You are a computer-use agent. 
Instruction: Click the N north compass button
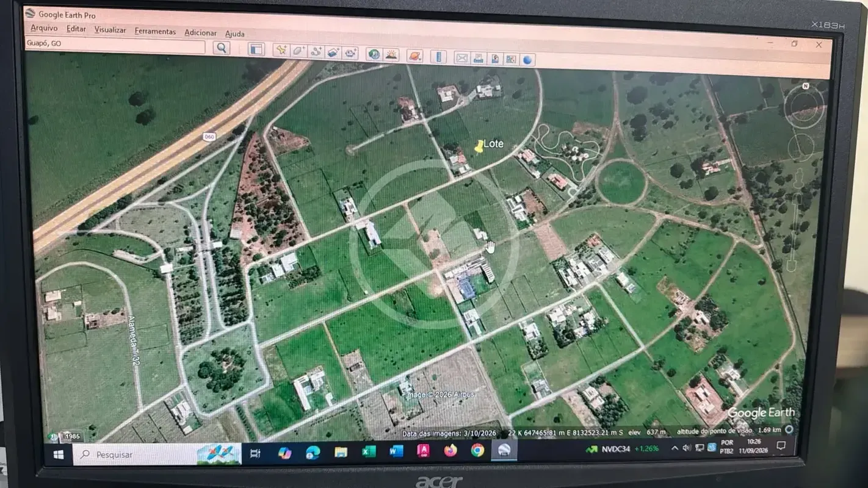pos(806,86)
